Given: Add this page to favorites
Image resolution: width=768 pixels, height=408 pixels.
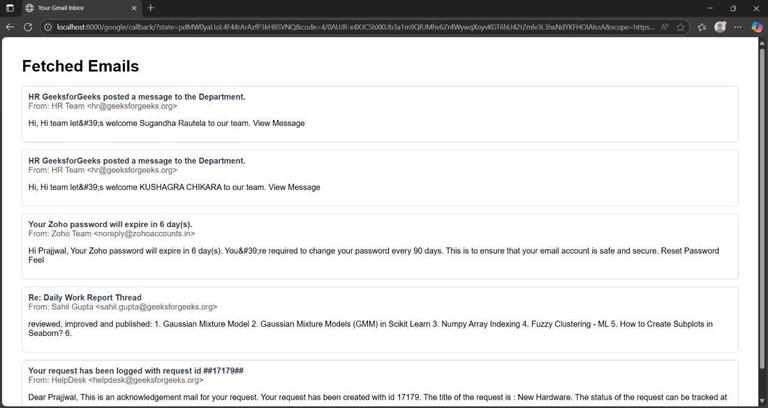Looking at the screenshot, I should (681, 27).
